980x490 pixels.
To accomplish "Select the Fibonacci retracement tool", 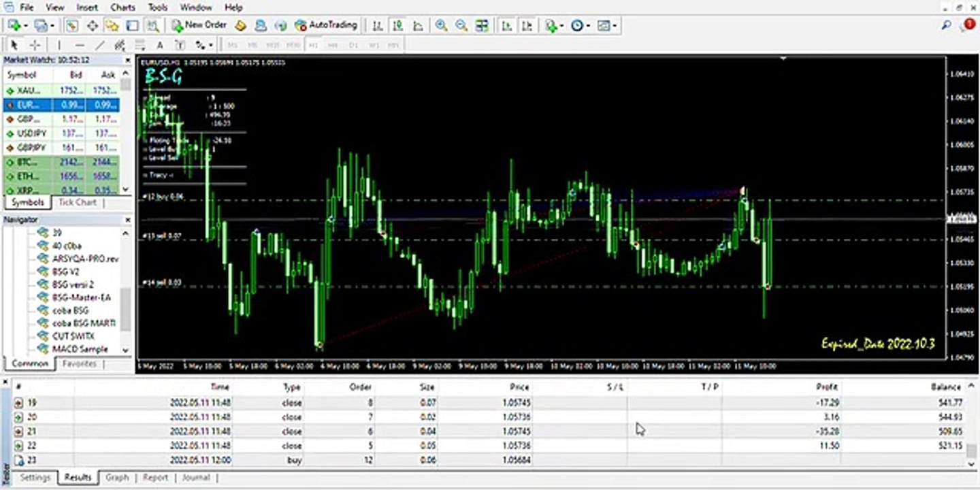I will click(140, 45).
